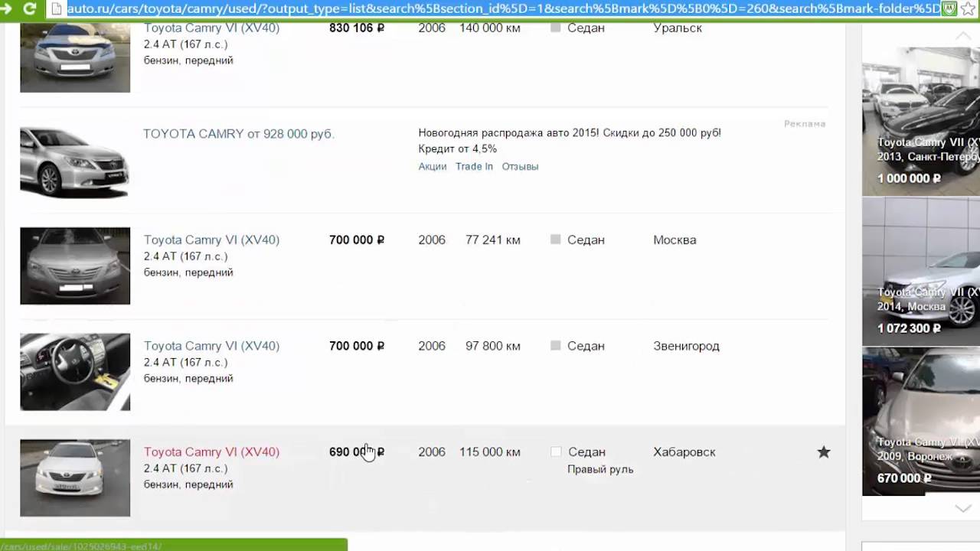
Task: Open sidebar Camry VII 2013 Санкт-Петербург card
Action: pos(921,121)
